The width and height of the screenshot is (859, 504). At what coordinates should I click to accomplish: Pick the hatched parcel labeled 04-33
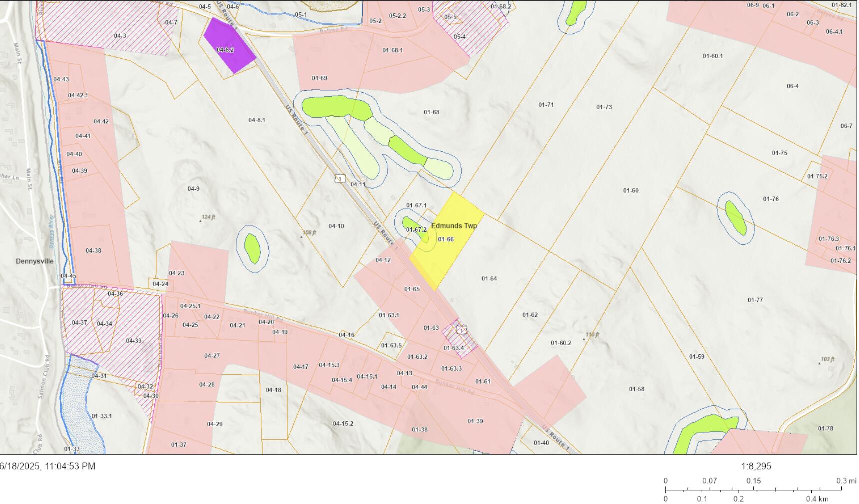coord(133,341)
